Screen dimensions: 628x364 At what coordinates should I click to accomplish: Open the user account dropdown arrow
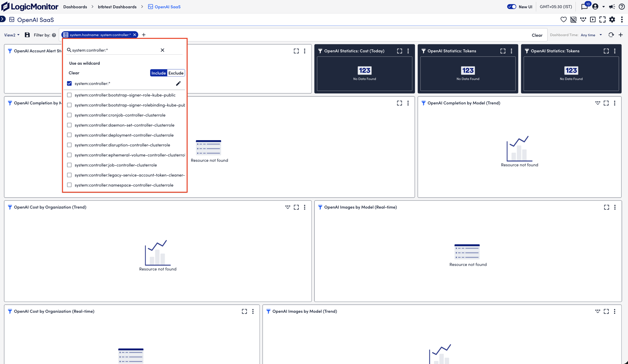coord(603,7)
